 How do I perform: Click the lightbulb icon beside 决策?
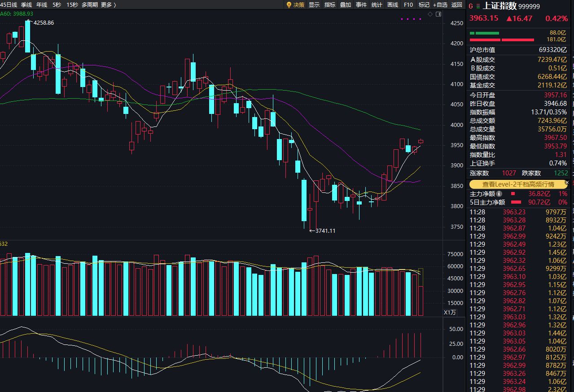click(289, 4)
